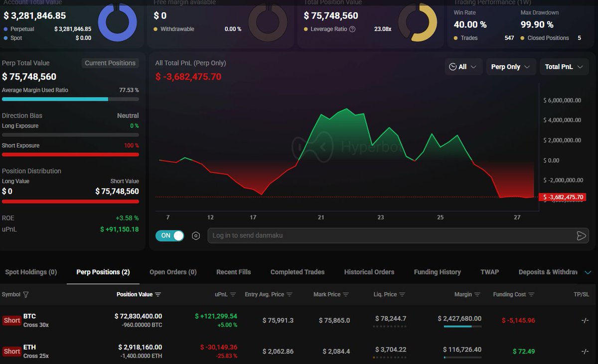This screenshot has height=364, width=598.
Task: Open the TWAP tab
Action: (x=489, y=272)
